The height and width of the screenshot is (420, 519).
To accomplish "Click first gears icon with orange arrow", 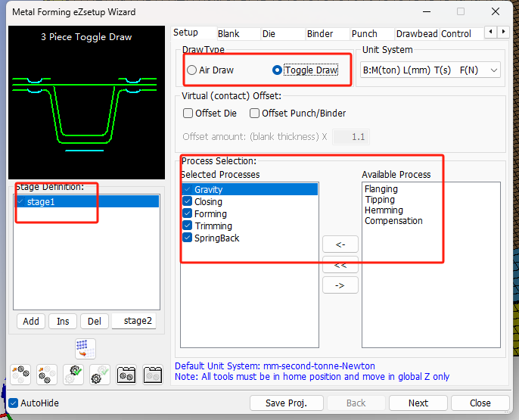I will click(x=20, y=375).
